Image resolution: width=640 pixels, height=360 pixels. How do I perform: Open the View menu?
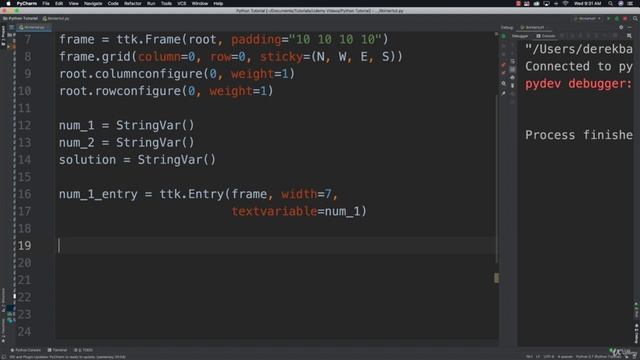73,3
